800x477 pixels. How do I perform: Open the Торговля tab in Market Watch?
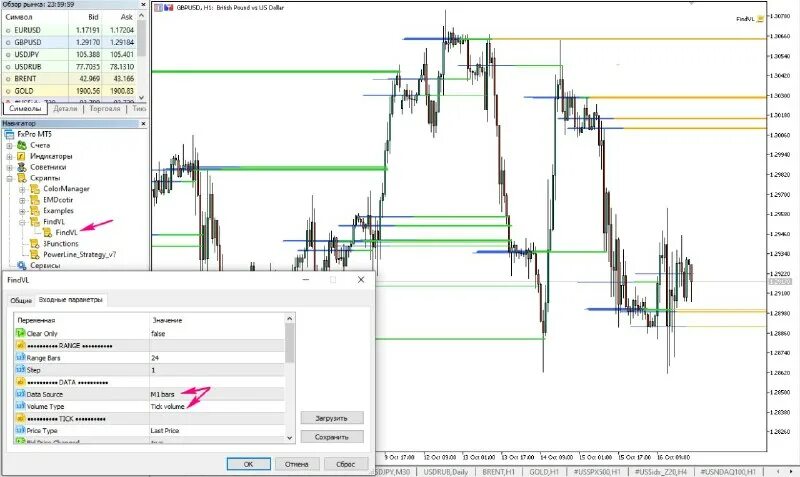click(105, 109)
